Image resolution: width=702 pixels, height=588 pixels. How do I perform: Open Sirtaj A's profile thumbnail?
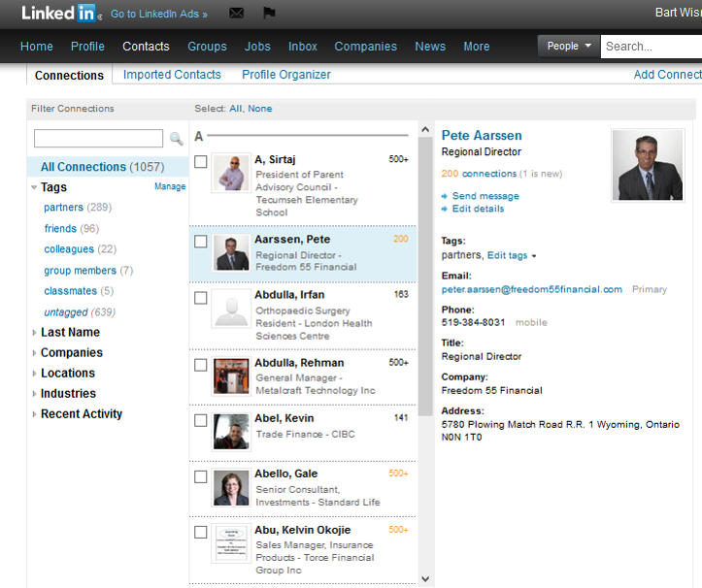tap(231, 173)
